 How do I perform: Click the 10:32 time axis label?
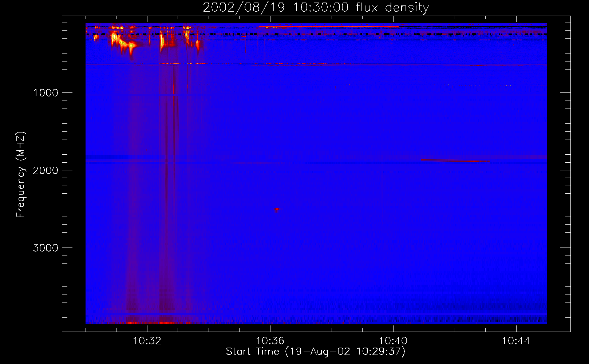click(x=147, y=341)
